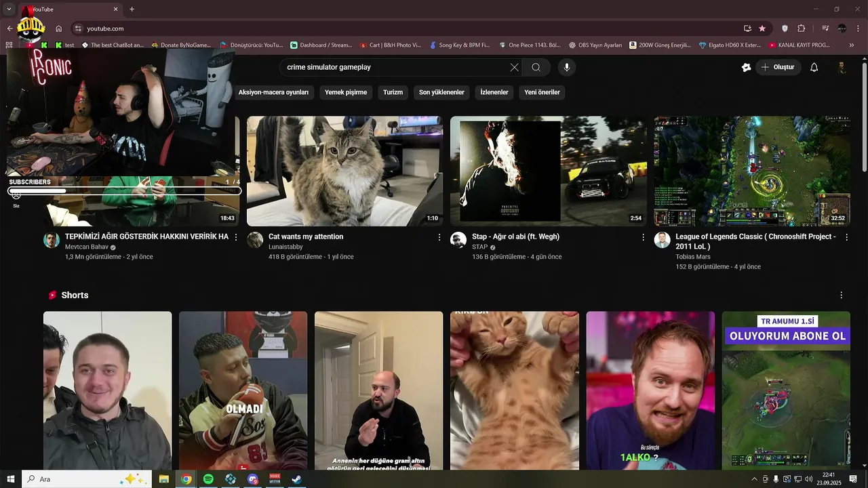
Task: Open the Shorts section three-dot menu
Action: coord(842,296)
